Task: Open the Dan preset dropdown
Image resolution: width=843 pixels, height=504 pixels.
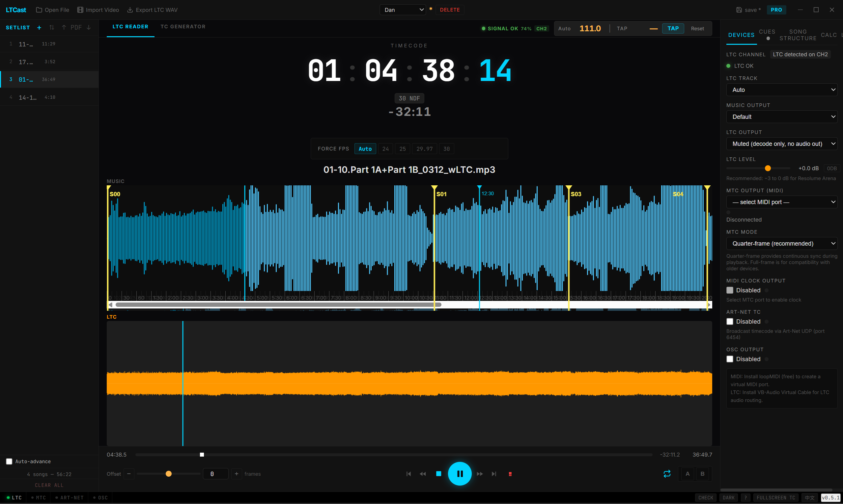Action: click(x=403, y=10)
